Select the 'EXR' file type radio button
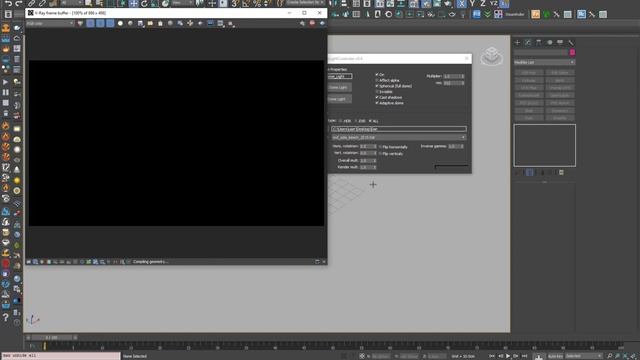Screen dimensions: 640x360 click(356, 121)
